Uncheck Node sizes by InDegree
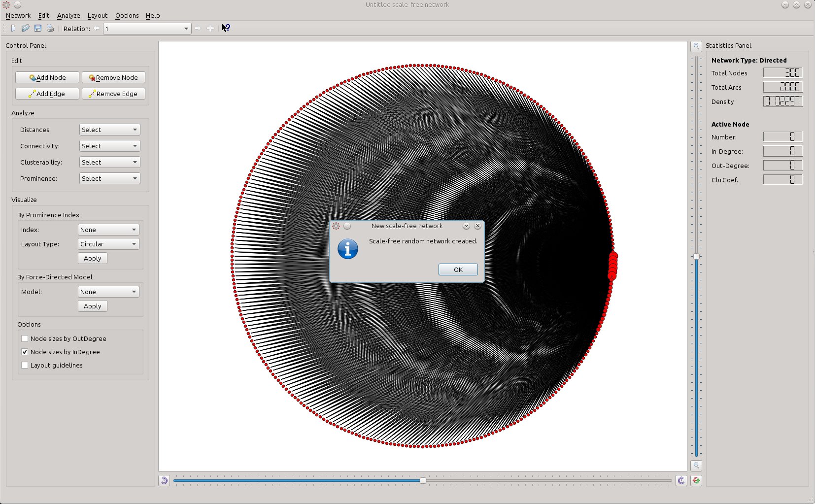The height and width of the screenshot is (504, 815). [x=25, y=352]
